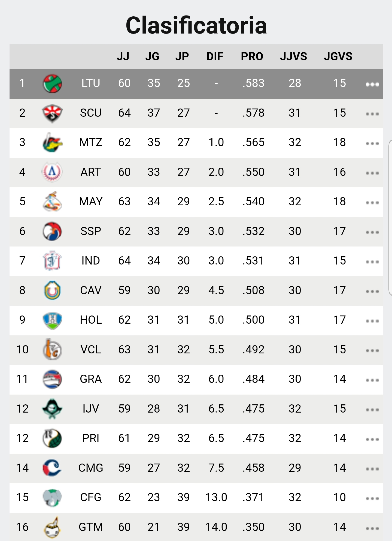Click the IJV pirate team logo
This screenshot has width=392, height=541.
(x=52, y=409)
